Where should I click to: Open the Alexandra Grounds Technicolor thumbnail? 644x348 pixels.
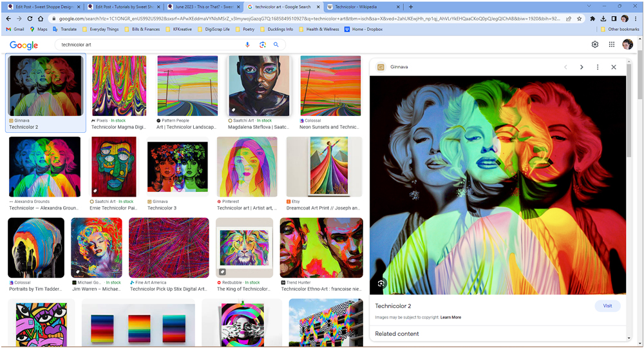pyautogui.click(x=45, y=167)
